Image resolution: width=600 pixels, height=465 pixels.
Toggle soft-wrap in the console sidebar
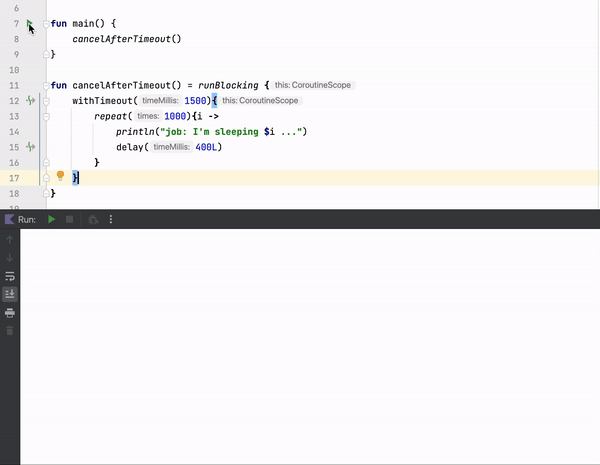10,276
